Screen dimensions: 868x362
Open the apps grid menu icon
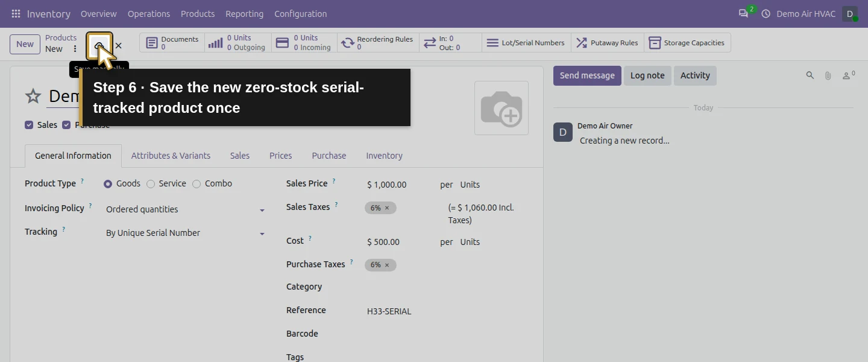coord(16,13)
